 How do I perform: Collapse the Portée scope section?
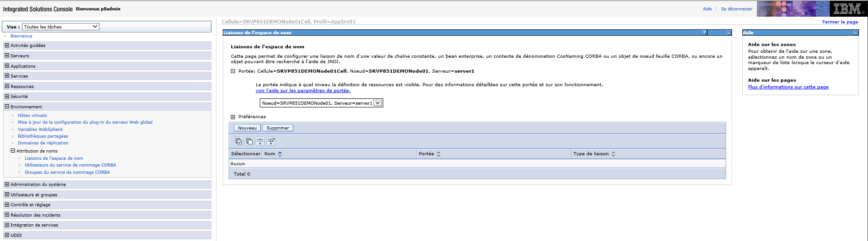click(233, 71)
